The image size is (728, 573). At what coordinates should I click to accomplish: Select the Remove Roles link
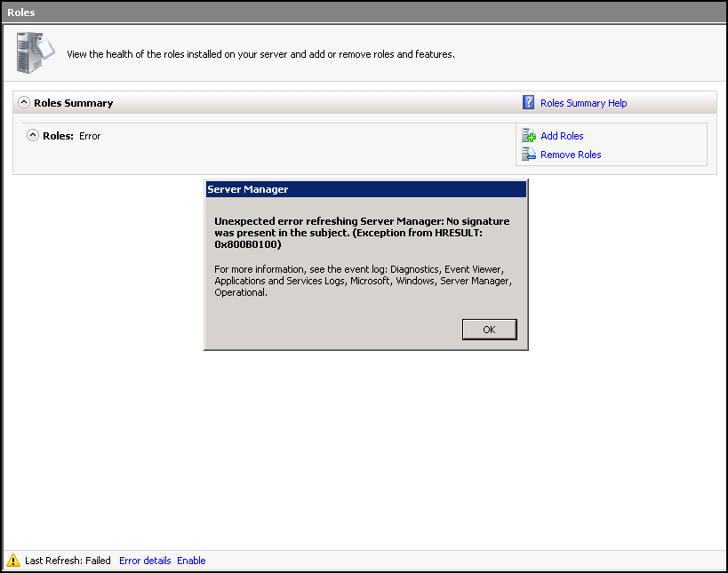click(x=571, y=155)
